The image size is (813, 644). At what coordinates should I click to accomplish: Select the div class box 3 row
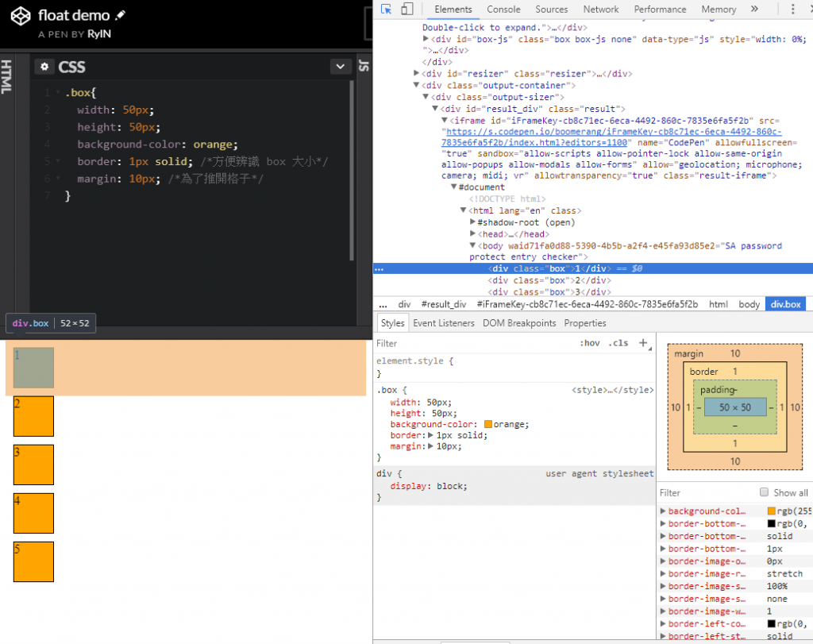click(549, 292)
